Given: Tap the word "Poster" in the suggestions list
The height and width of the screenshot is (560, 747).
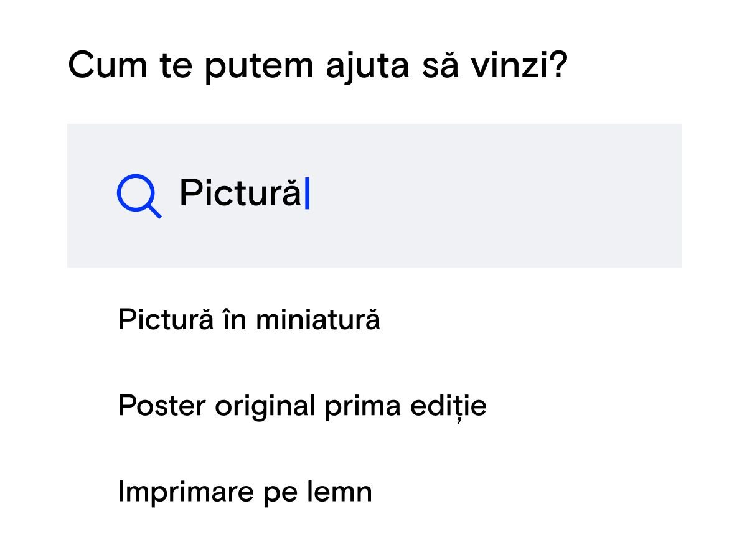Looking at the screenshot, I should [162, 406].
